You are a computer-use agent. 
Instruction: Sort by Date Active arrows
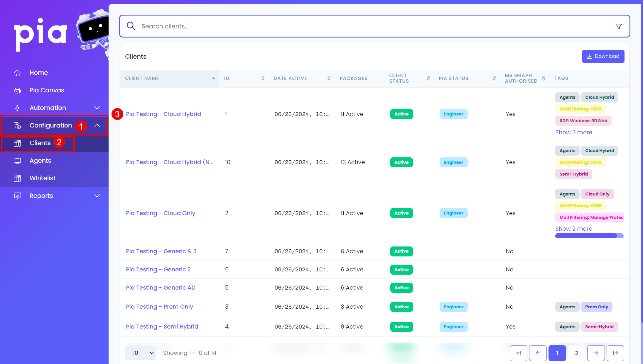click(x=329, y=78)
